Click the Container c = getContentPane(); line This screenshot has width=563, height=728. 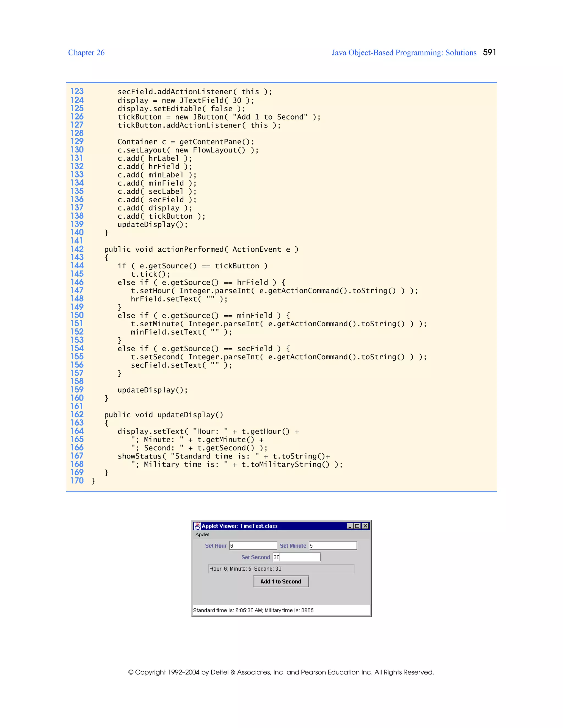(186, 142)
